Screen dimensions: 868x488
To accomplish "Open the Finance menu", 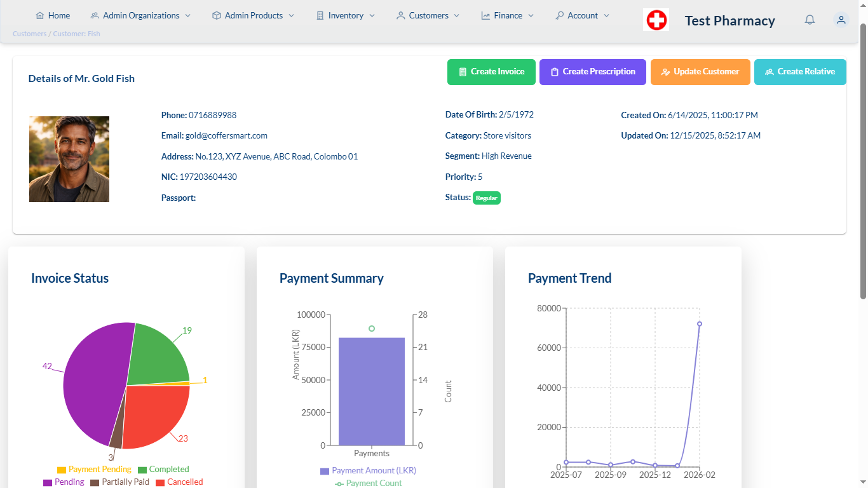I will (x=508, y=15).
